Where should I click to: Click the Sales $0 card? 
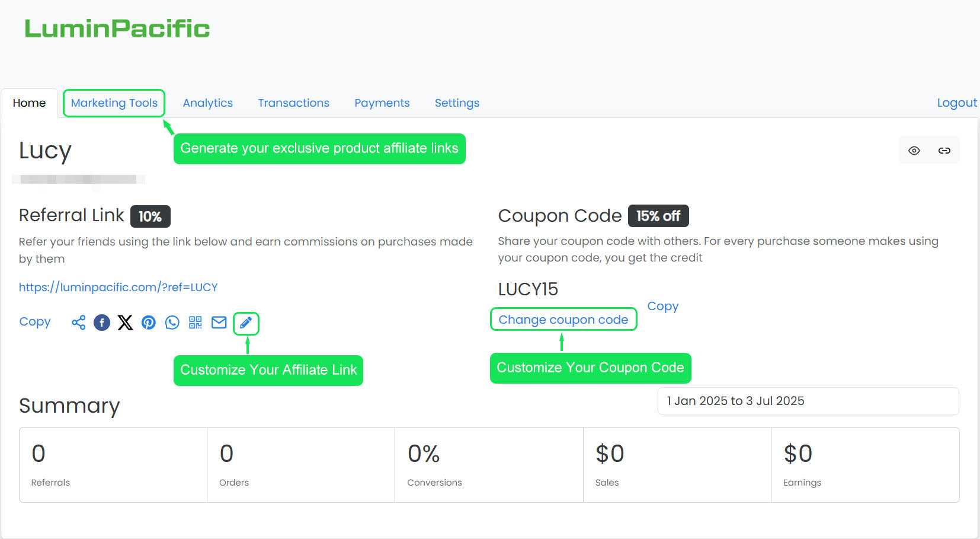click(x=677, y=465)
